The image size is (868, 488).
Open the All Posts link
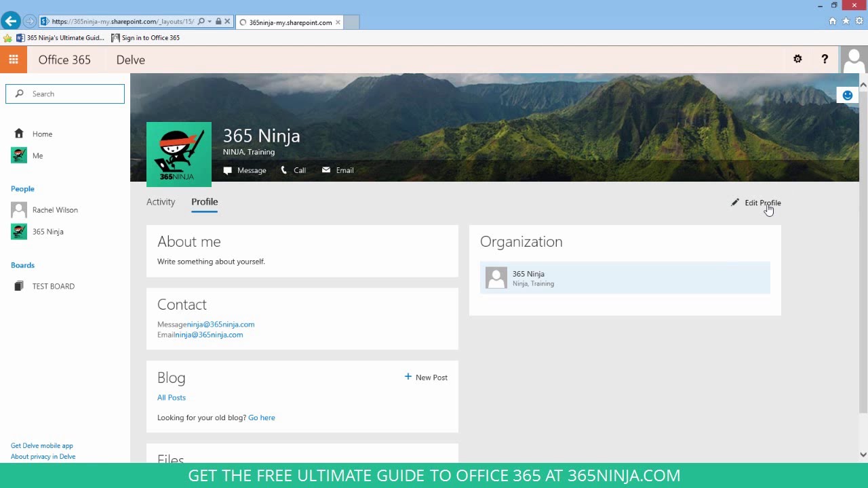click(x=172, y=397)
